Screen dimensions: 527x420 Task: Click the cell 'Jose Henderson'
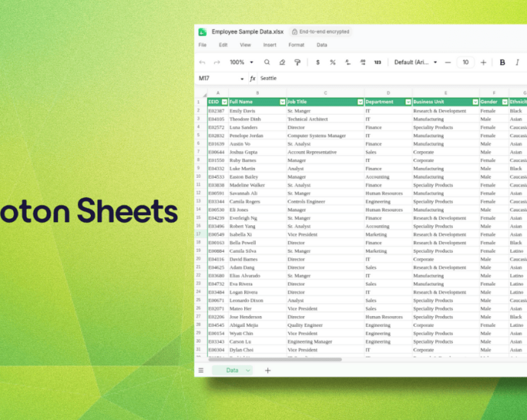point(257,317)
